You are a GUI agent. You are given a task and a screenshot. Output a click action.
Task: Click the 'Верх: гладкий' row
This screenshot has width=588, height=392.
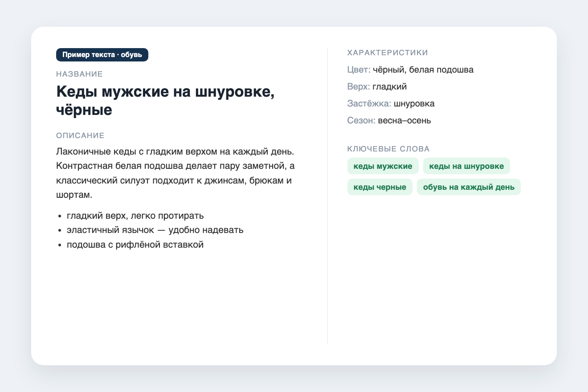pos(377,87)
